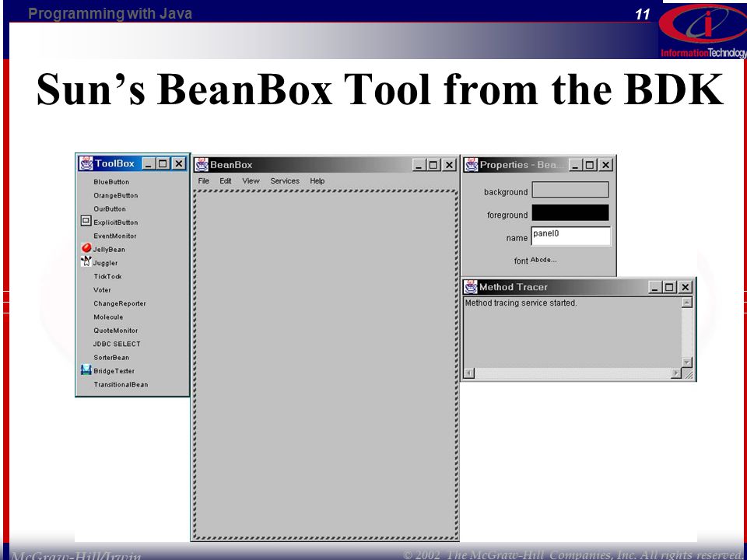Click the BeanBox window title icon

(202, 165)
